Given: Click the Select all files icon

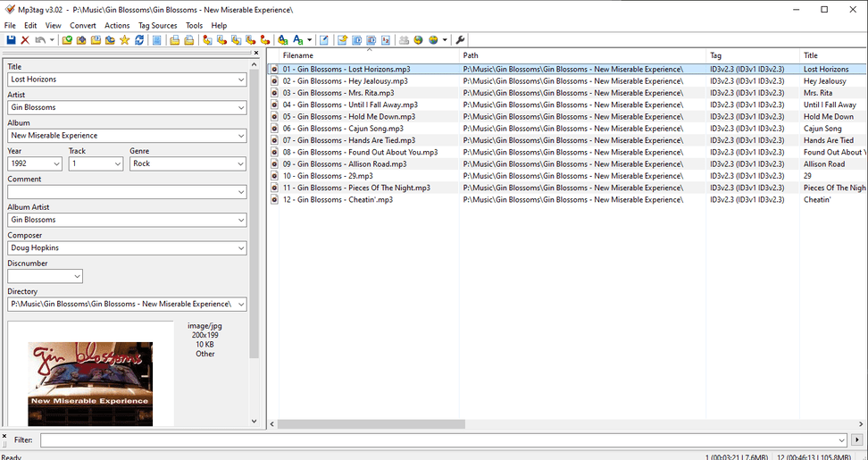Looking at the screenshot, I should [x=157, y=40].
